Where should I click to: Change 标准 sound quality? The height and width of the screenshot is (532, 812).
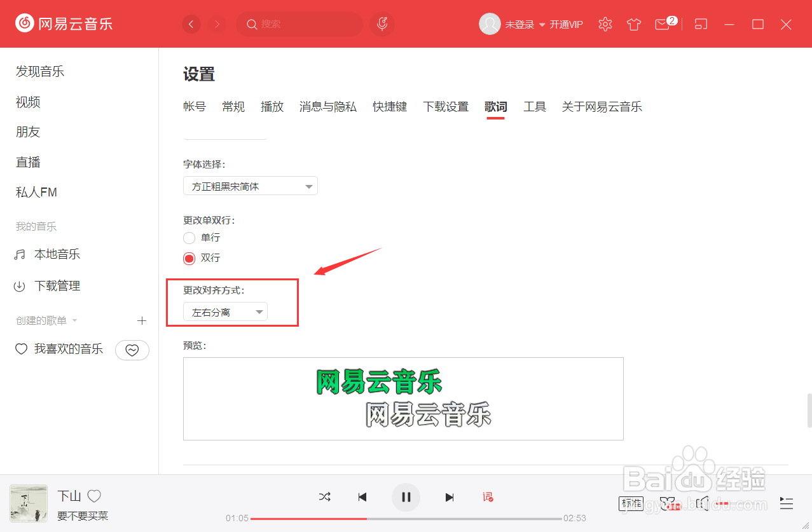(631, 503)
